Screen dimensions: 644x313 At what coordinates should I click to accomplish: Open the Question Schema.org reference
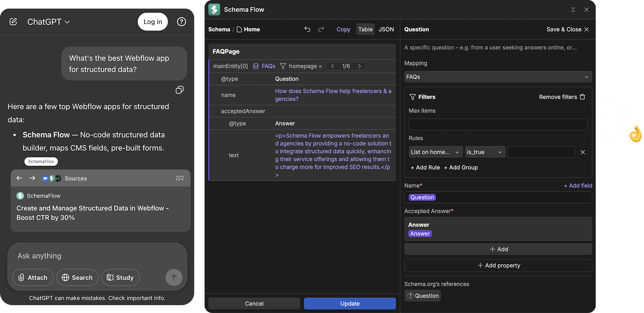pyautogui.click(x=422, y=296)
